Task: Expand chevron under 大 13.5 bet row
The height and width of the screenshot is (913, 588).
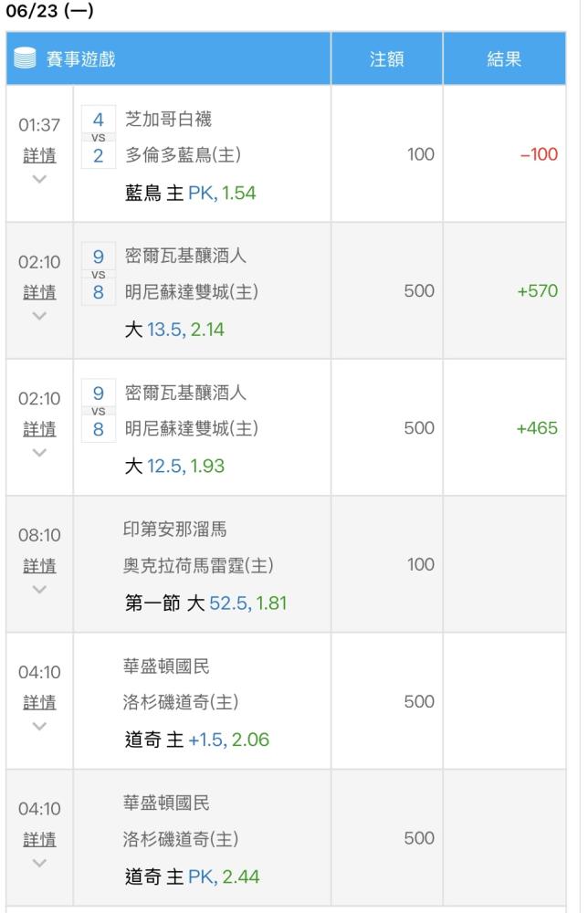Action: (x=39, y=316)
